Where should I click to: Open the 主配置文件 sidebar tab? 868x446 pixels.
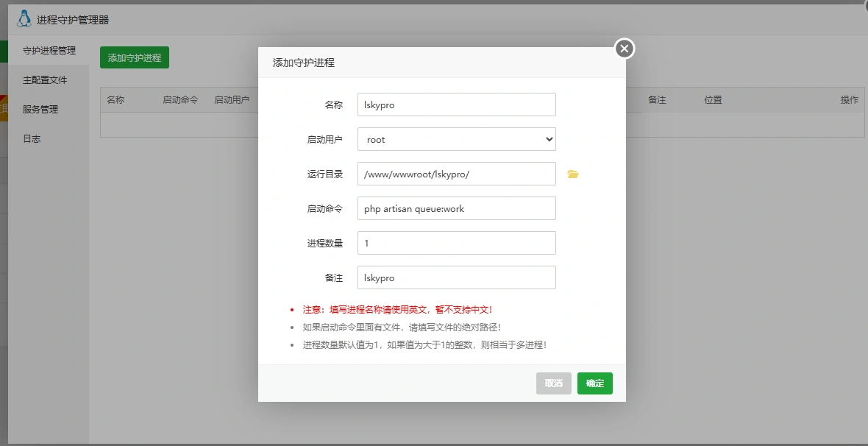[x=49, y=79]
